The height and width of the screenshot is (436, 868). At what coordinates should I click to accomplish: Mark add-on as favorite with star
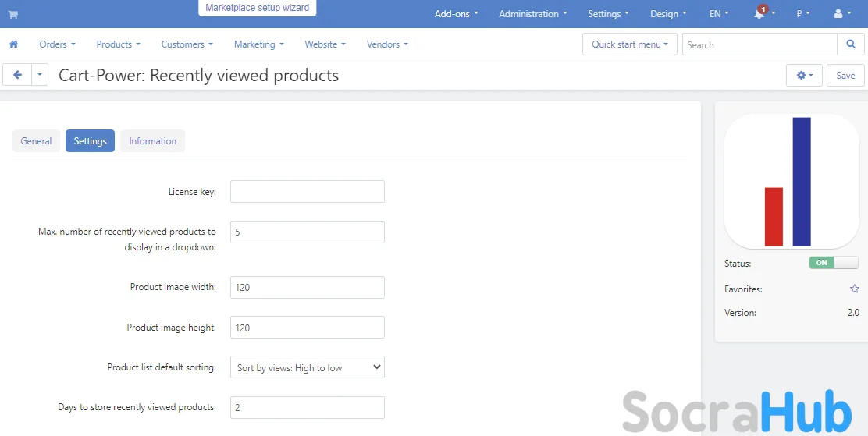click(x=854, y=289)
